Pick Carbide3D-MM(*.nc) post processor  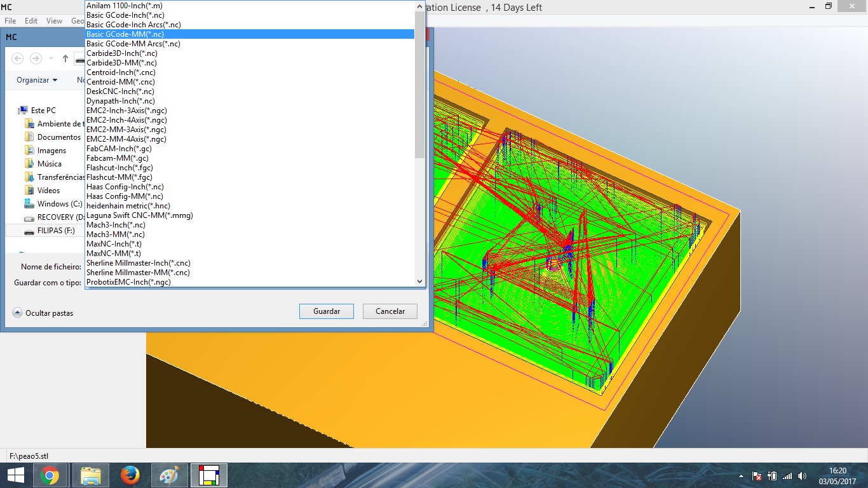[250, 63]
